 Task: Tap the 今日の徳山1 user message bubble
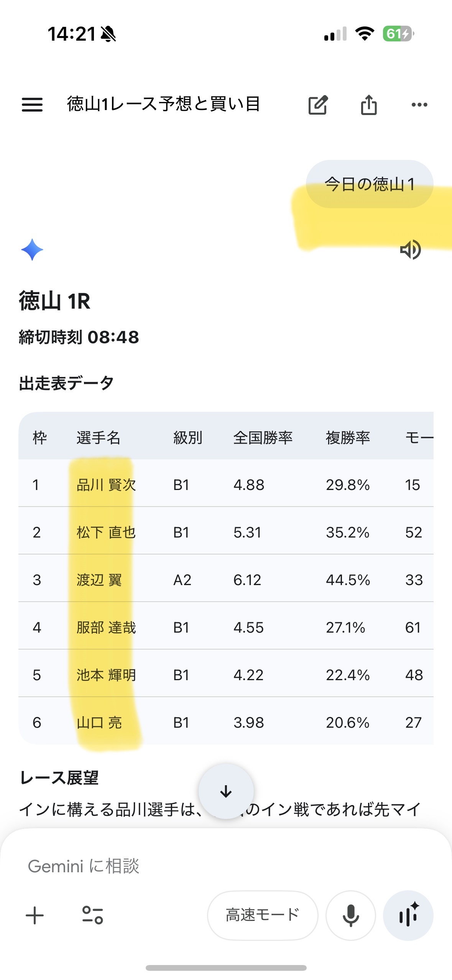(370, 184)
